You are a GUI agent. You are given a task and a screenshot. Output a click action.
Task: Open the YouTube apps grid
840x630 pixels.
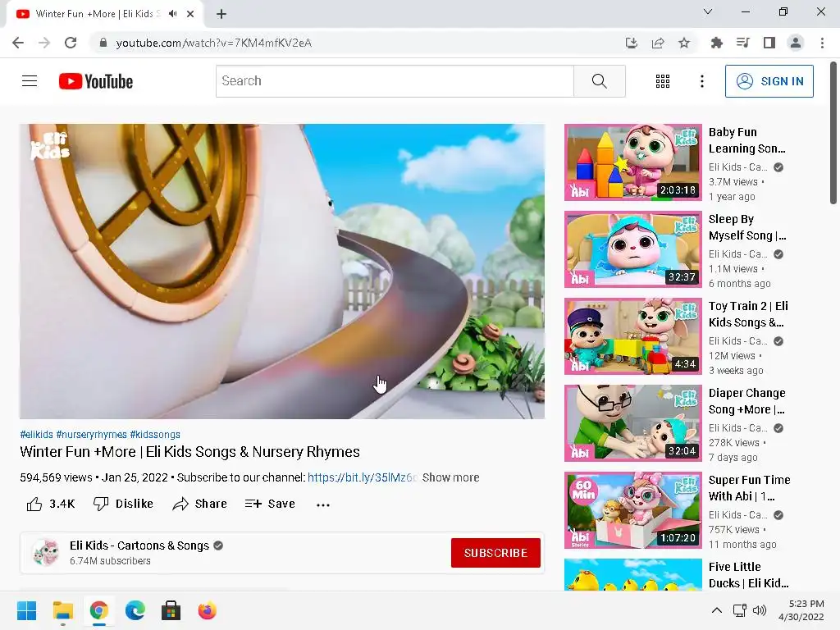(663, 81)
